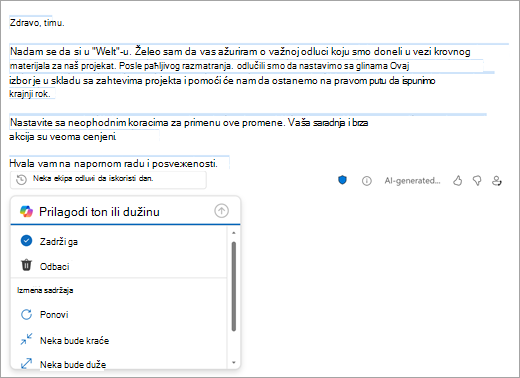Image resolution: width=520 pixels, height=378 pixels.
Task: Click the line starting izbor je u skladu
Action: point(222,81)
